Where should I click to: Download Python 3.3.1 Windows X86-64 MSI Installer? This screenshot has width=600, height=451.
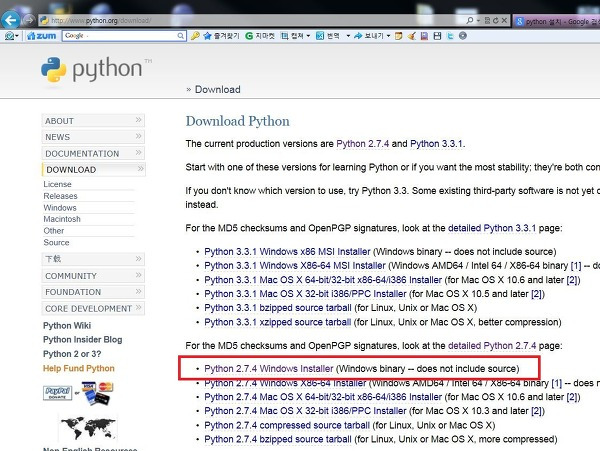[x=295, y=265]
